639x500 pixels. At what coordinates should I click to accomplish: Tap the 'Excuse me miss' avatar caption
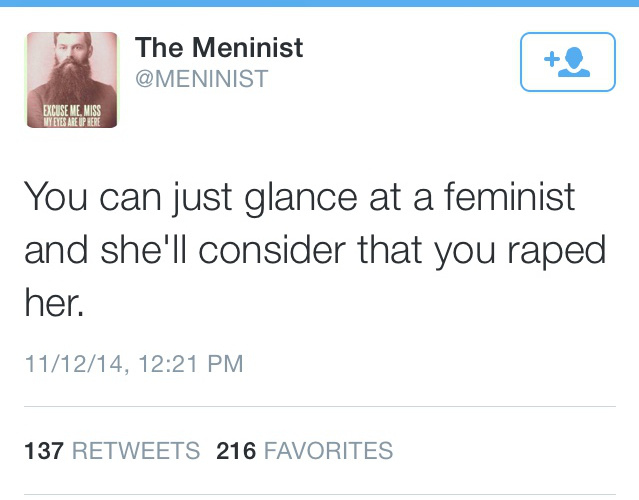(x=72, y=113)
